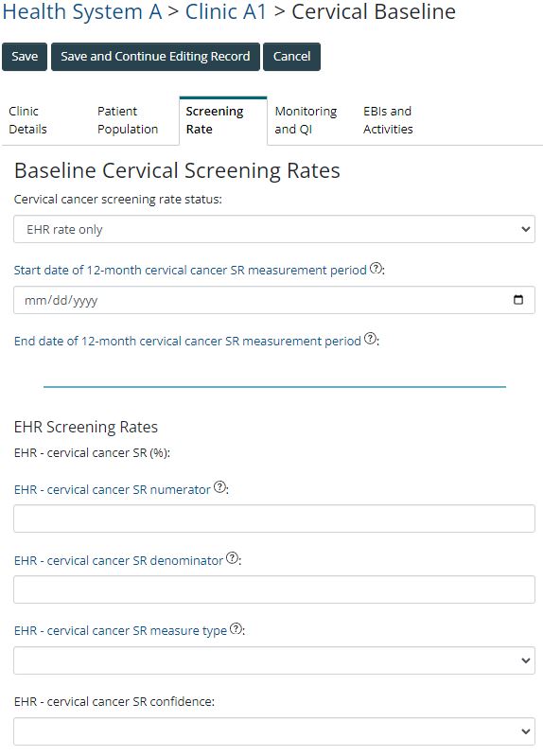Screen dimensions: 543x756
Task: Click help icon next to SR numerator
Action: point(219,487)
